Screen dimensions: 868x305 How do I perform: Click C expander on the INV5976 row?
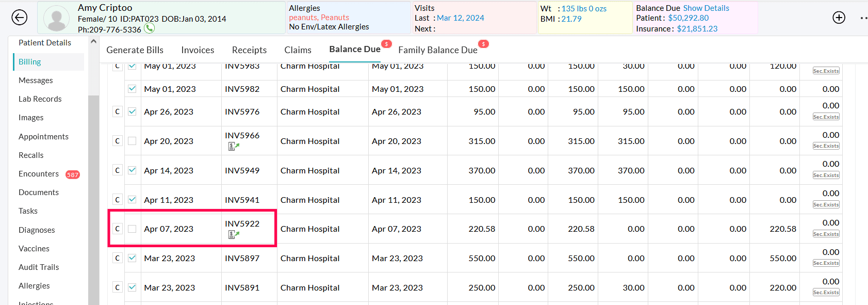pyautogui.click(x=117, y=111)
